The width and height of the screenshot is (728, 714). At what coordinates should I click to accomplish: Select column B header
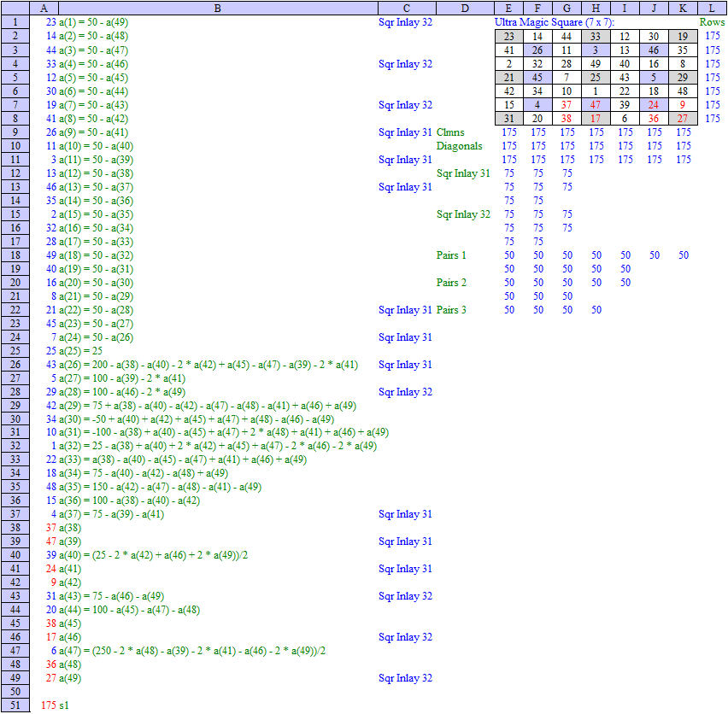point(218,8)
